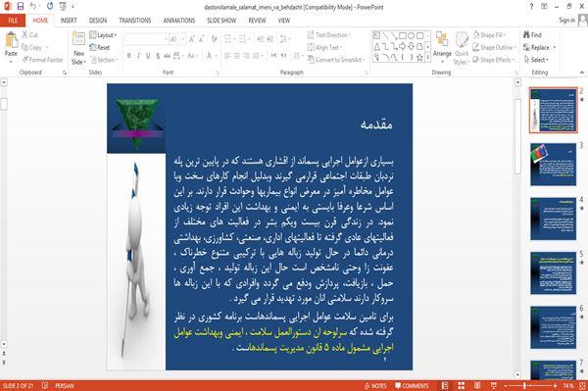
Task: Select the Isosceles Triangle shape
Action: [377, 46]
